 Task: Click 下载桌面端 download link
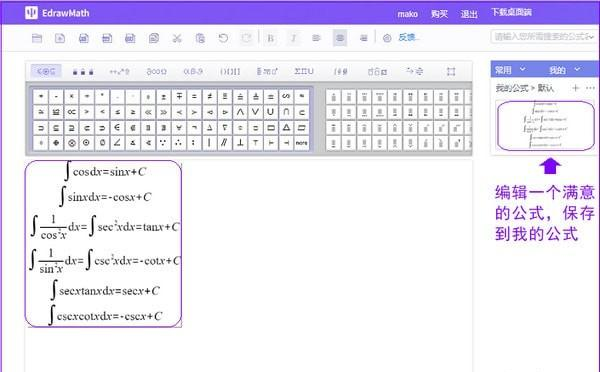pyautogui.click(x=511, y=12)
